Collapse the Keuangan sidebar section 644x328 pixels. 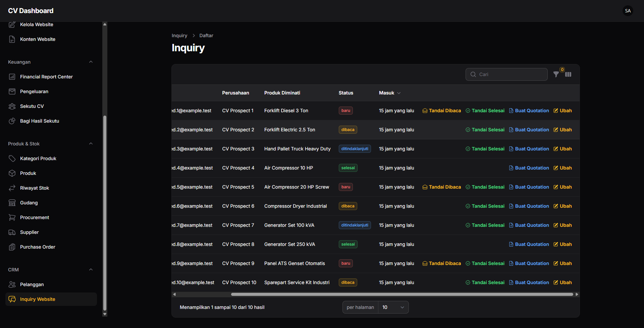point(91,62)
